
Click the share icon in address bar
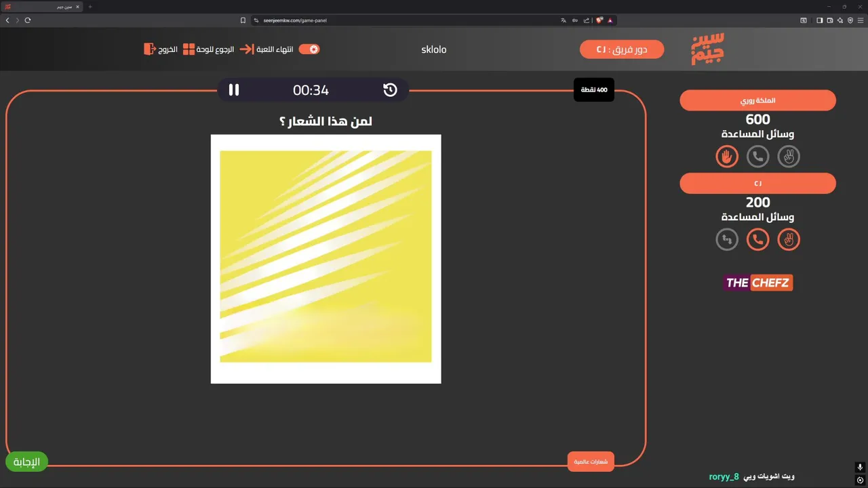point(587,20)
